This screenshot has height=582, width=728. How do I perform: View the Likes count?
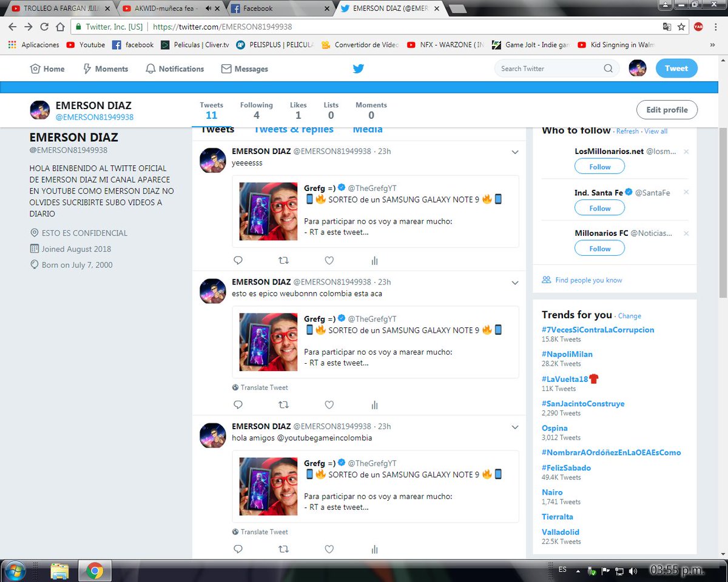point(298,110)
